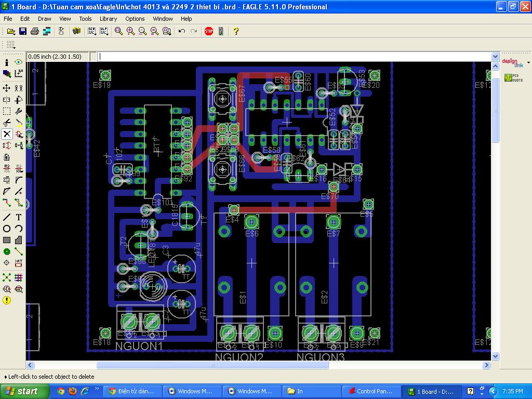
Task: Open the Draw menu
Action: click(45, 19)
